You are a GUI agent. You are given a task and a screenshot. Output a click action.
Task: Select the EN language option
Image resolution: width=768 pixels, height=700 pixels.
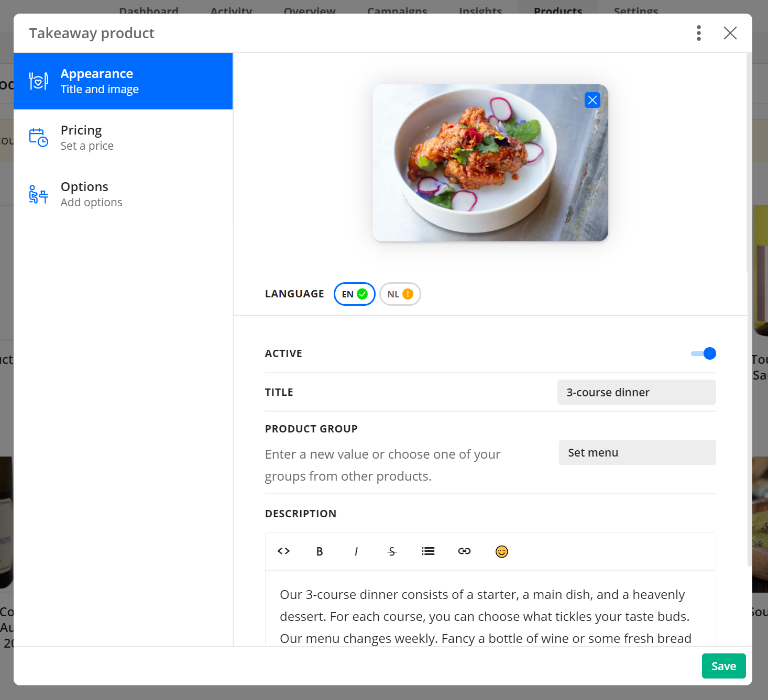(354, 294)
